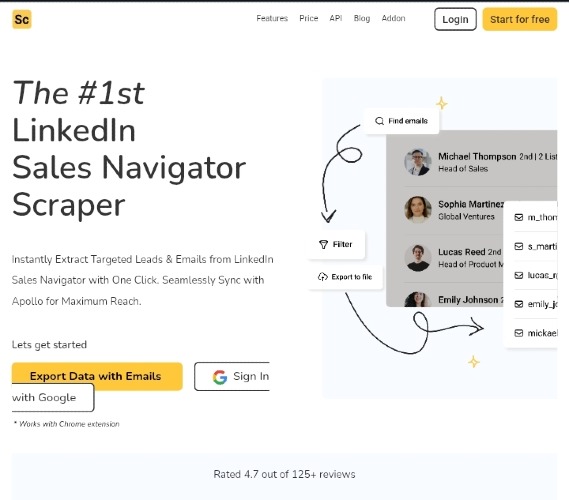Select Michael Thompson's profile photo

click(x=418, y=162)
